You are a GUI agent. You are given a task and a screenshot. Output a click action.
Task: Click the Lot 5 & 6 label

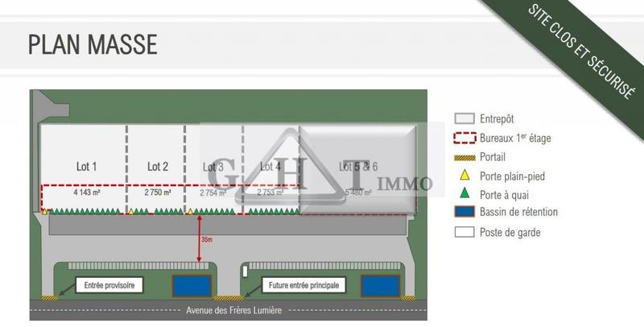(358, 168)
